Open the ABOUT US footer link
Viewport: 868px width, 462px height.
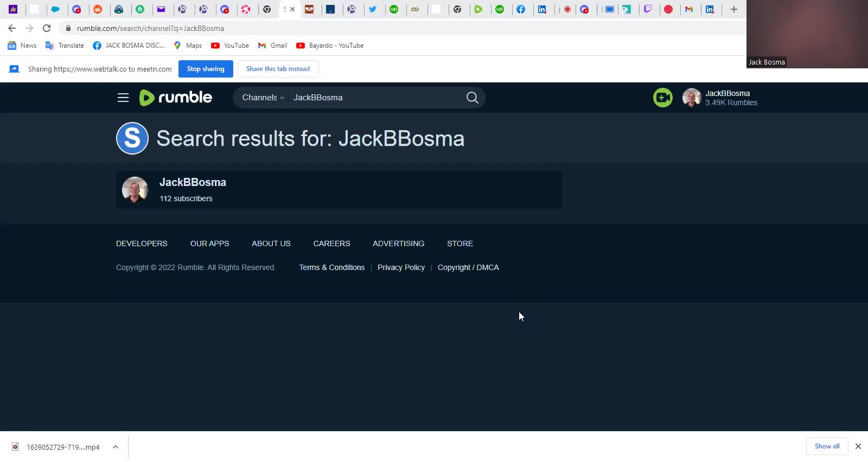click(x=271, y=243)
